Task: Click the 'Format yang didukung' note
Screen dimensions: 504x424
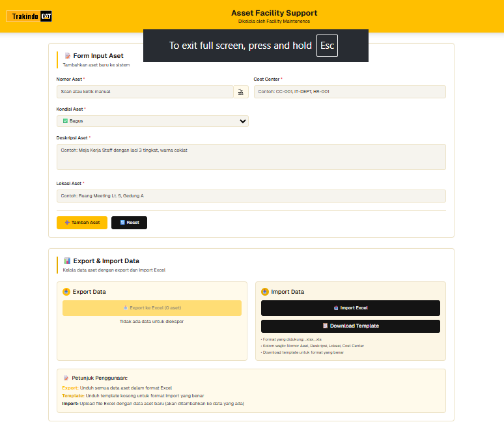Action: pyautogui.click(x=292, y=339)
